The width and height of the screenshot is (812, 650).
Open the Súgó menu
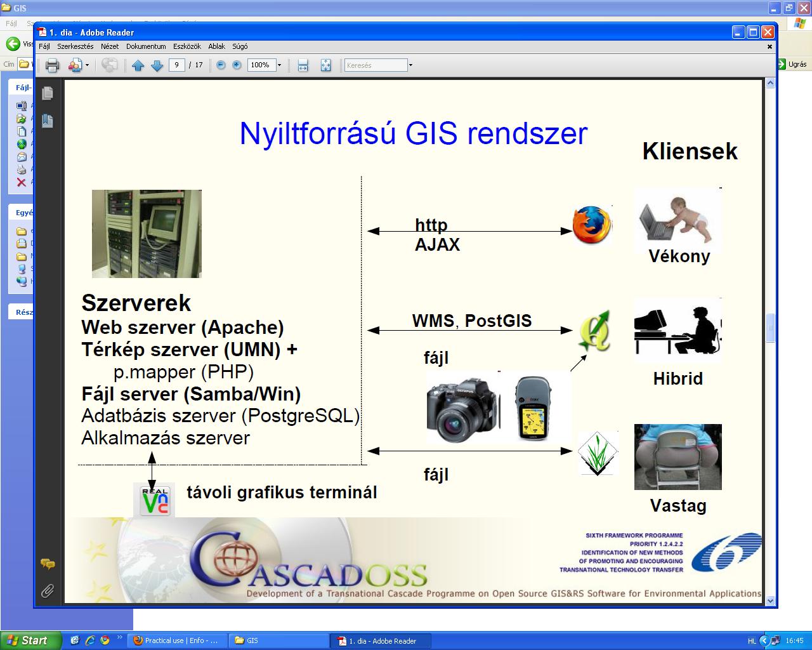(x=240, y=46)
